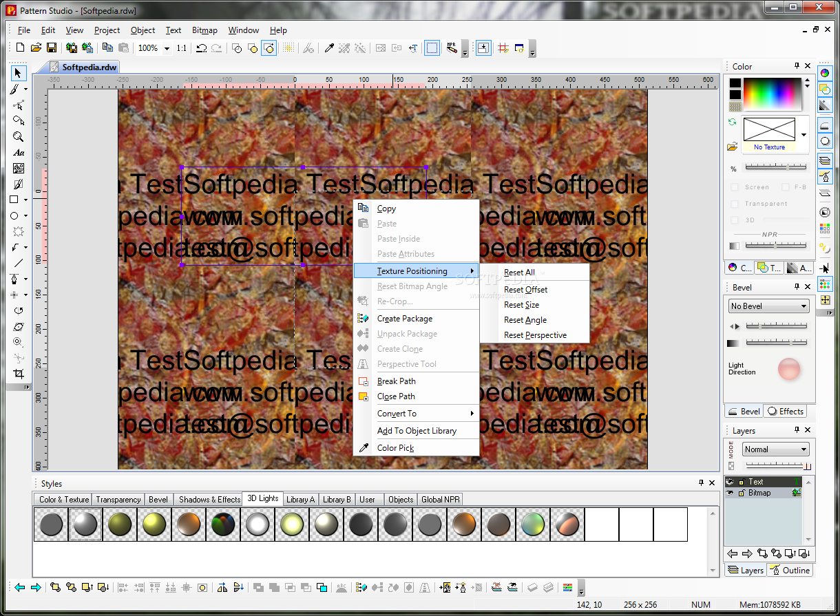
Task: Click the Light Direction sphere
Action: (789, 369)
